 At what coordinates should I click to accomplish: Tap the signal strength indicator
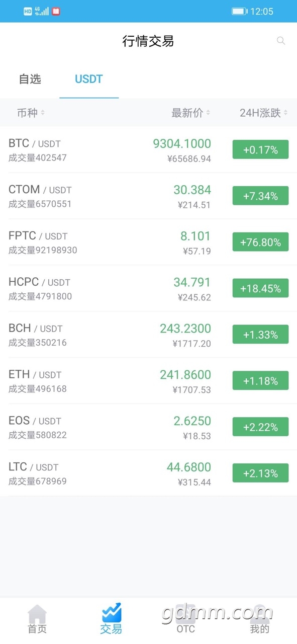pyautogui.click(x=42, y=11)
